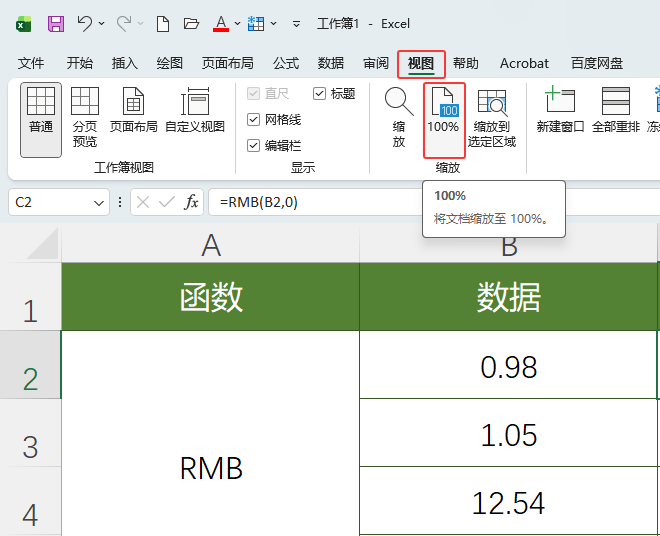Open the Acrobat tab
Image resolution: width=660 pixels, height=536 pixels.
pyautogui.click(x=524, y=63)
